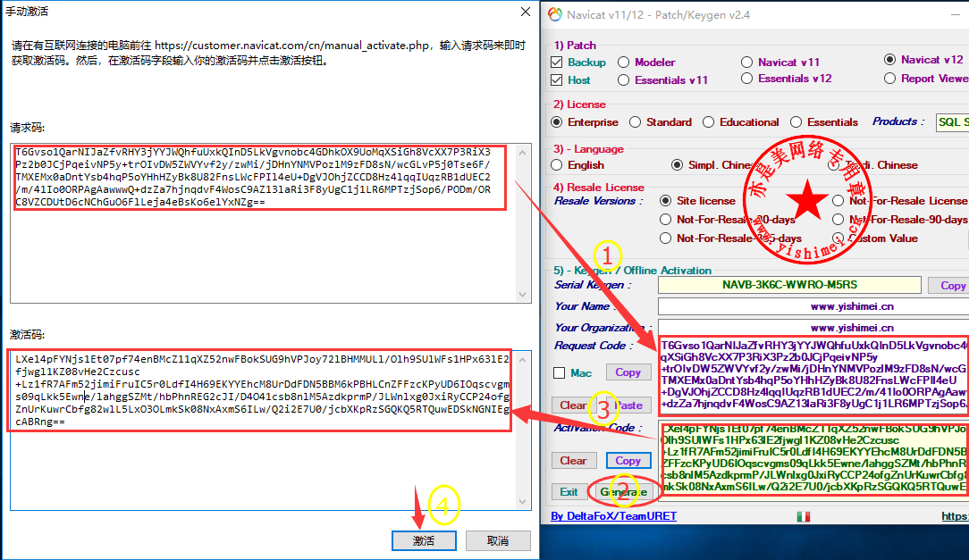Click the down arrow of 激活码 scrollbar
The height and width of the screenshot is (560, 969).
click(x=523, y=501)
